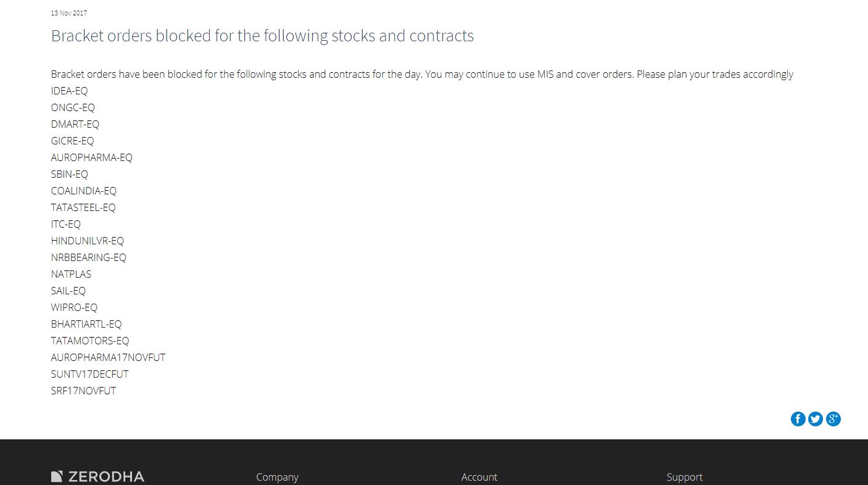
Task: Select the ONGC-EQ stock entry
Action: coord(73,107)
